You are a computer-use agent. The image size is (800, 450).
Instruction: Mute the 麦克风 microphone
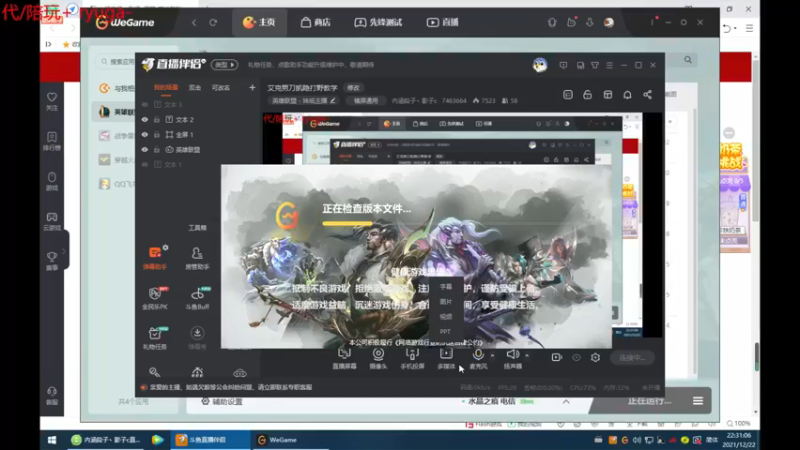pyautogui.click(x=478, y=354)
